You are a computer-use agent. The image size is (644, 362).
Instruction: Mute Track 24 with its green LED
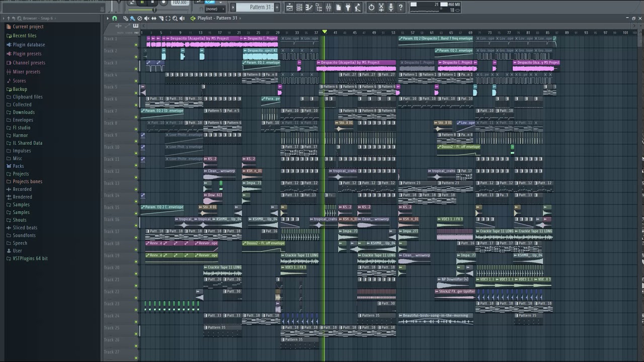click(x=136, y=322)
